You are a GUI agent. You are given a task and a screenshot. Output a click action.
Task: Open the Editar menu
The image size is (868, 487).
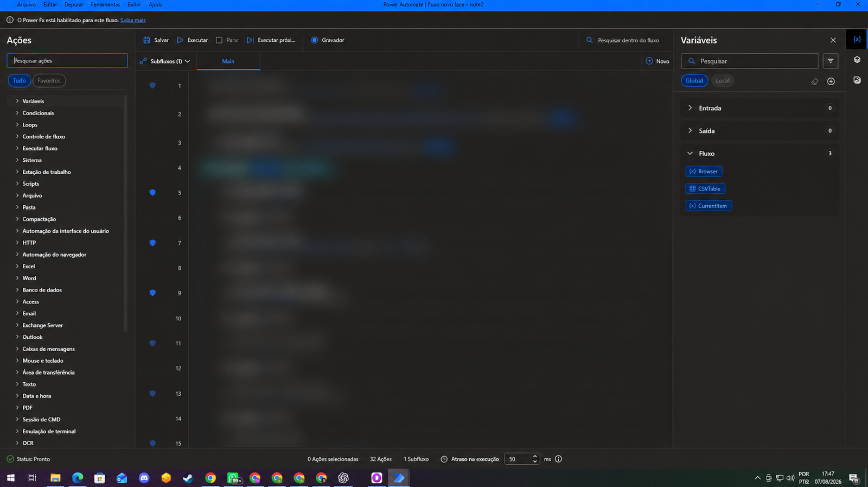(50, 4)
